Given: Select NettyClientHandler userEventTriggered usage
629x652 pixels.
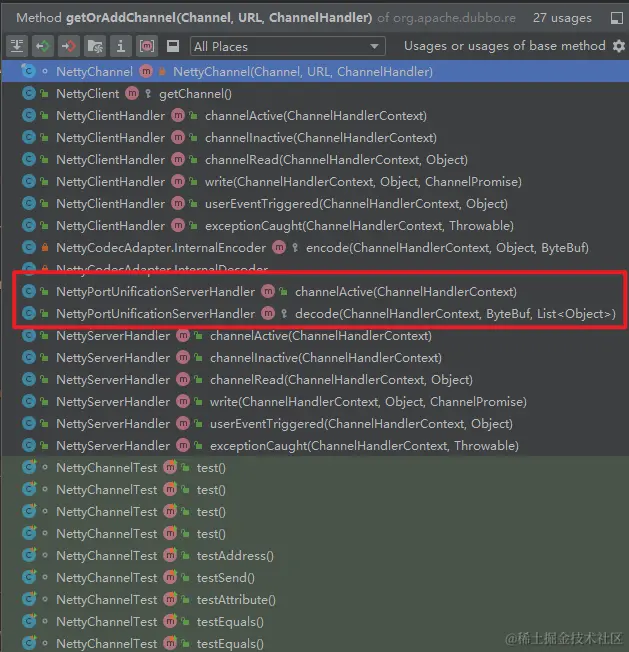Looking at the screenshot, I should coord(315,204).
